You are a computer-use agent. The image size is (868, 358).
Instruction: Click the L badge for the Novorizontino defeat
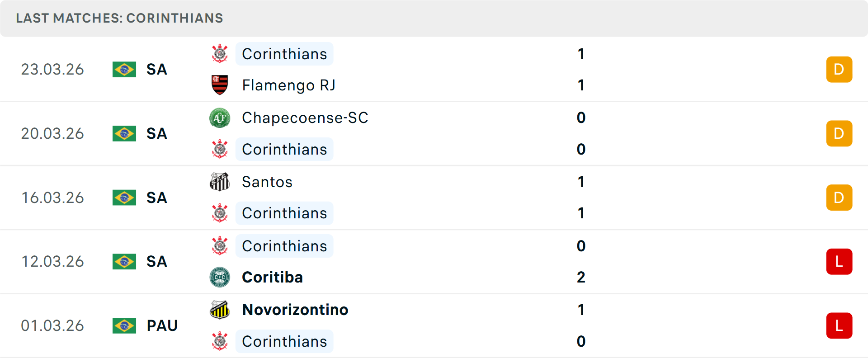coord(839,325)
